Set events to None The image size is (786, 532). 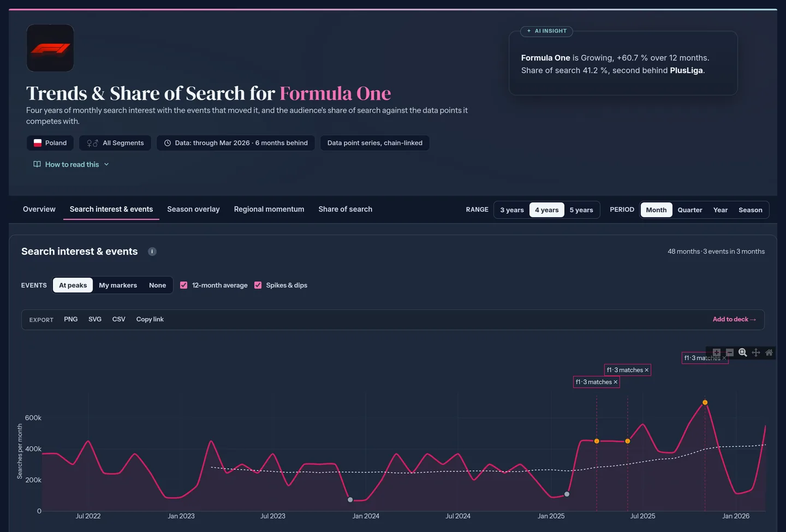pos(158,285)
